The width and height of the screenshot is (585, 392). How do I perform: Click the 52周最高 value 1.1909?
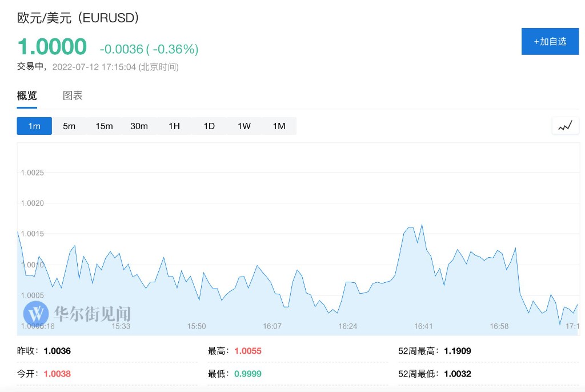tap(456, 351)
